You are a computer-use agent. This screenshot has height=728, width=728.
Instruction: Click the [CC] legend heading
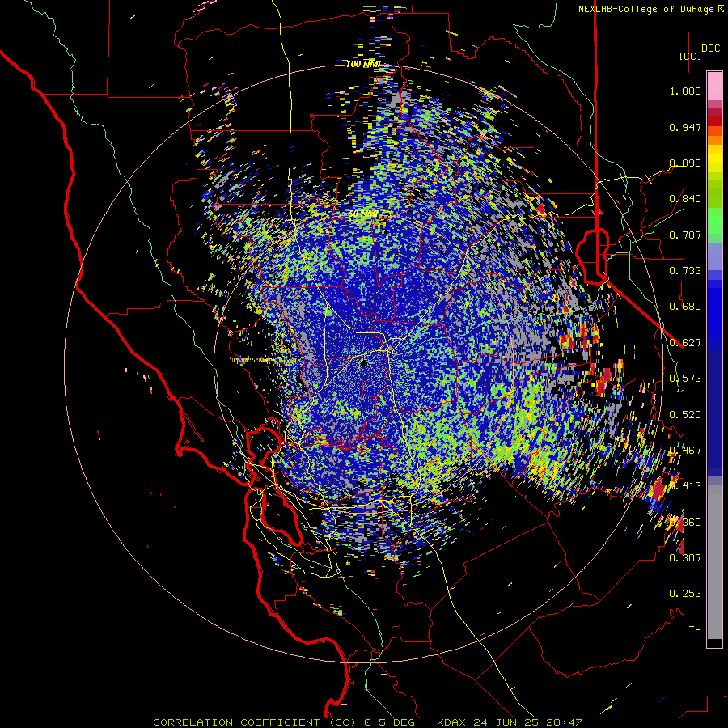691,56
